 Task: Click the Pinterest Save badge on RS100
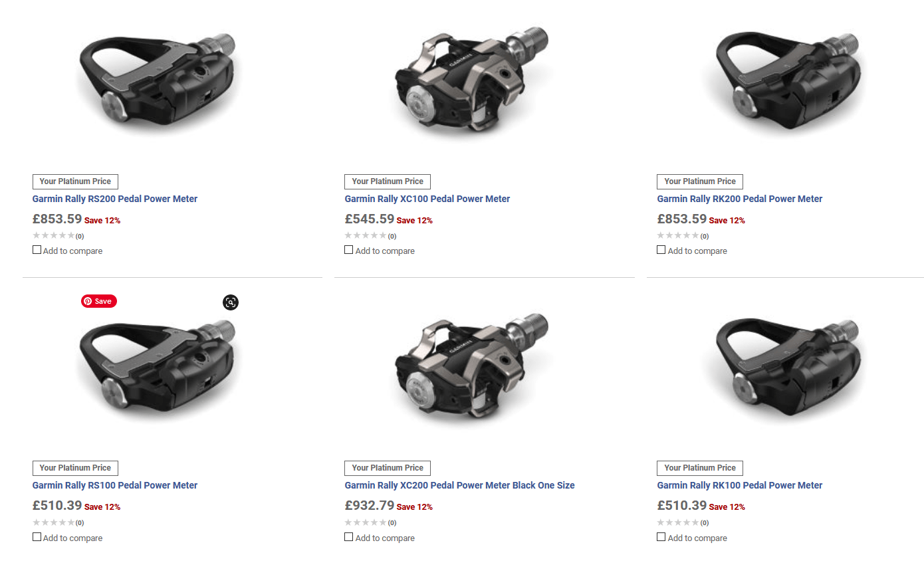[x=98, y=301]
